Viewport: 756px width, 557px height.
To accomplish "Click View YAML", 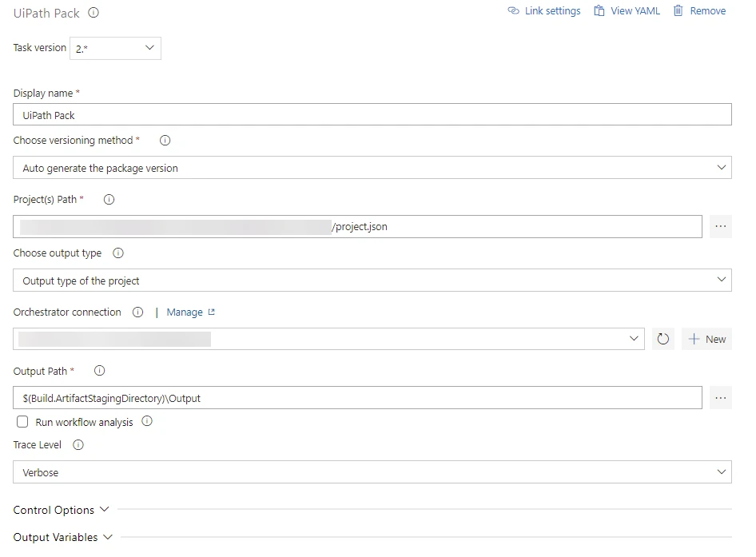I will point(627,11).
